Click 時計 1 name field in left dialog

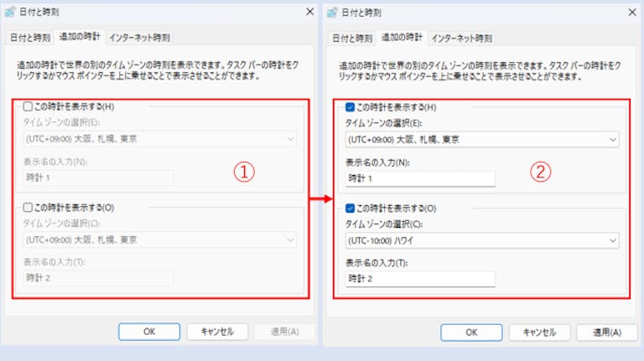(98, 178)
